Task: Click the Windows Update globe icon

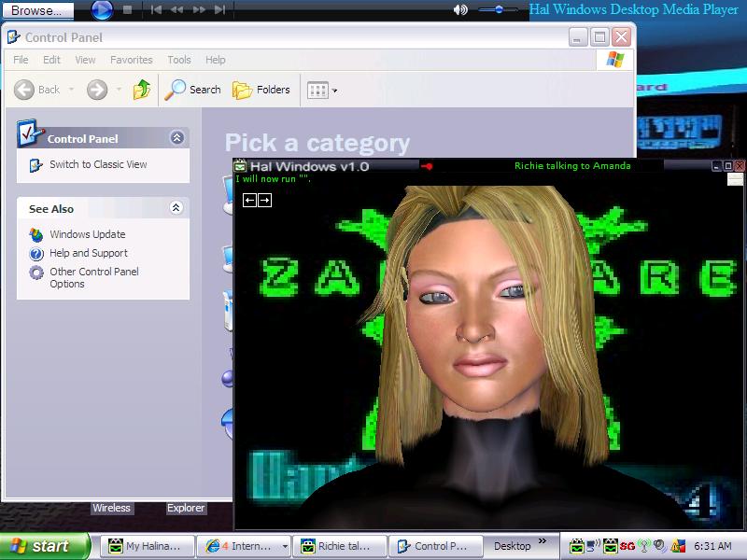Action: coord(36,235)
